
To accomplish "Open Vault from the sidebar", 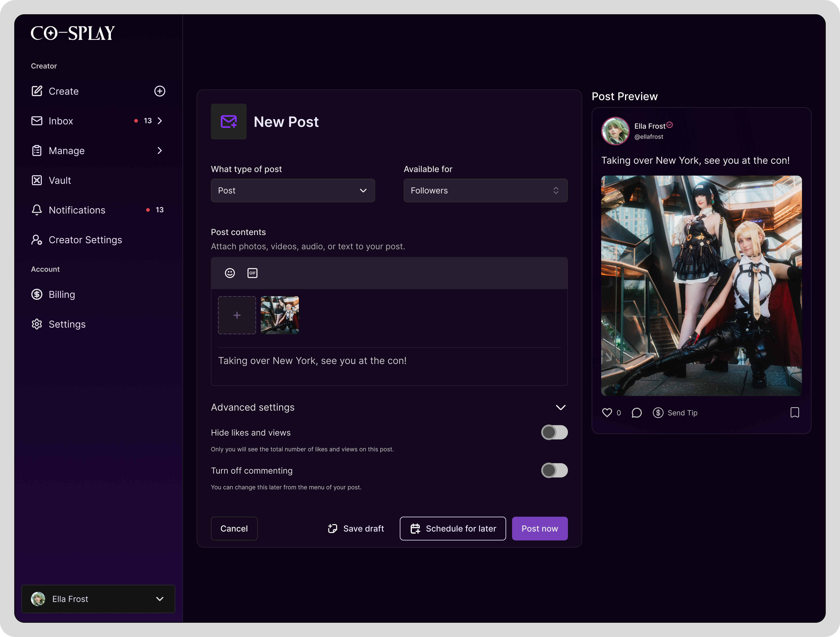I will (x=60, y=180).
